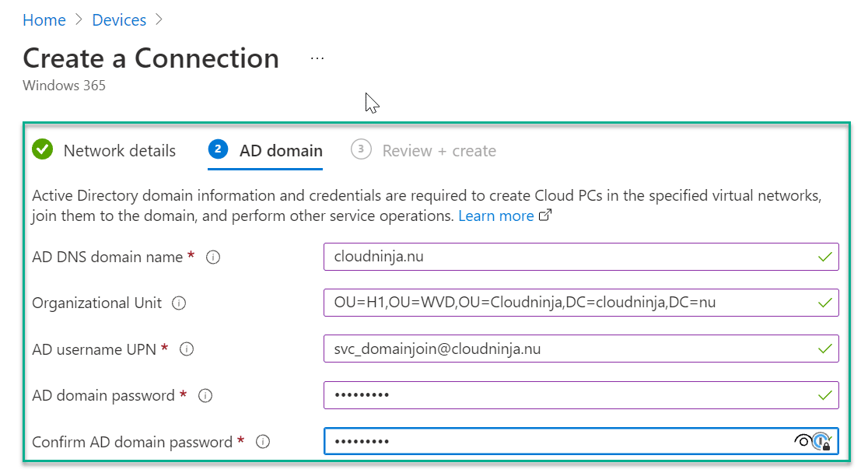Reveal the confirm password with eye icon

click(x=802, y=441)
